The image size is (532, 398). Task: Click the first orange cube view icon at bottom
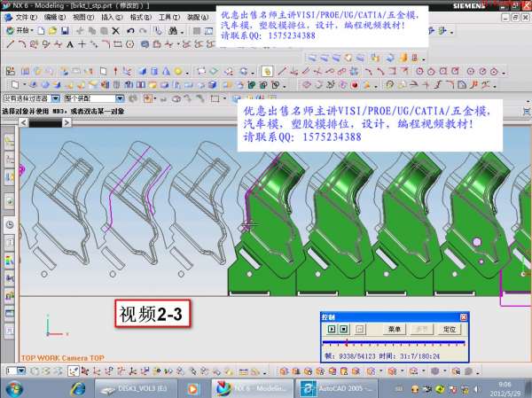click(284, 371)
